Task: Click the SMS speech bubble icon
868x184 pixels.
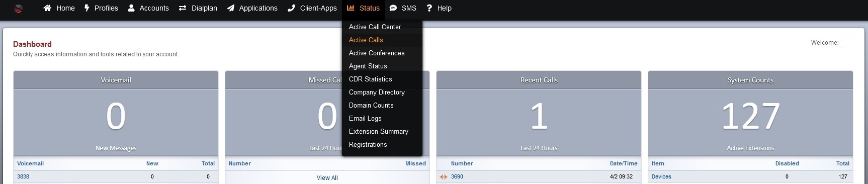Action: coord(393,8)
